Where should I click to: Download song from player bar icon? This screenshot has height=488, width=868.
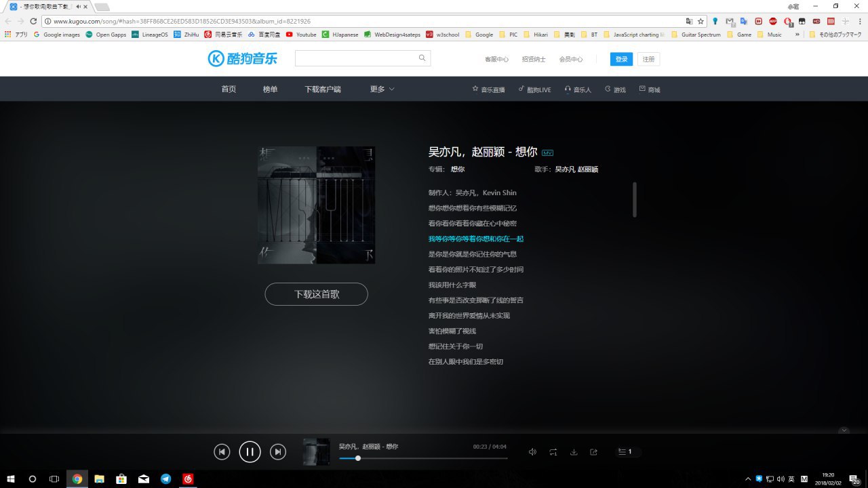pyautogui.click(x=574, y=452)
